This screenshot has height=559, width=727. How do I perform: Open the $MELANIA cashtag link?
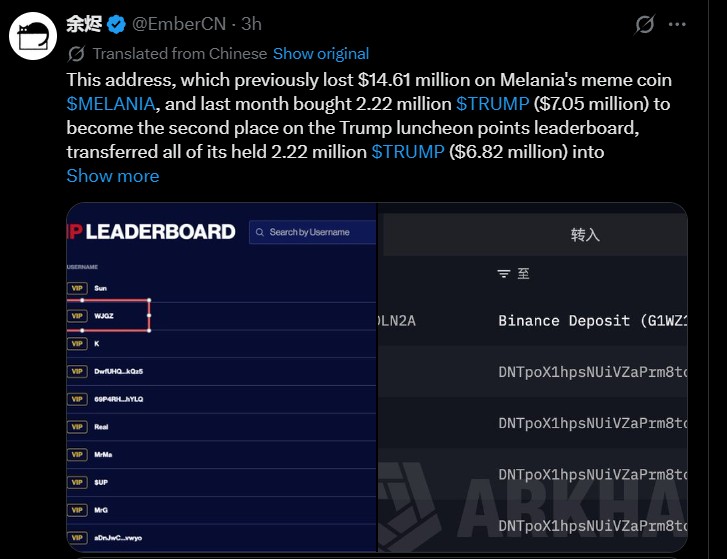click(111, 104)
